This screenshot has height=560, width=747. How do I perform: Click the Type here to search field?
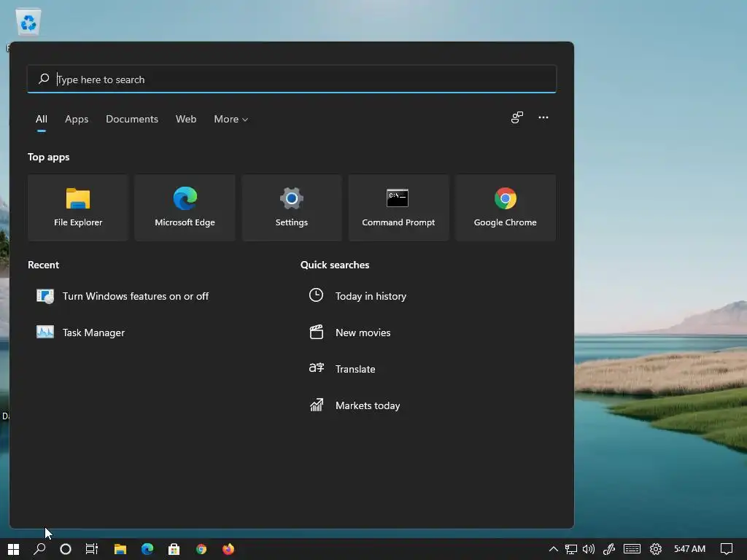292,79
